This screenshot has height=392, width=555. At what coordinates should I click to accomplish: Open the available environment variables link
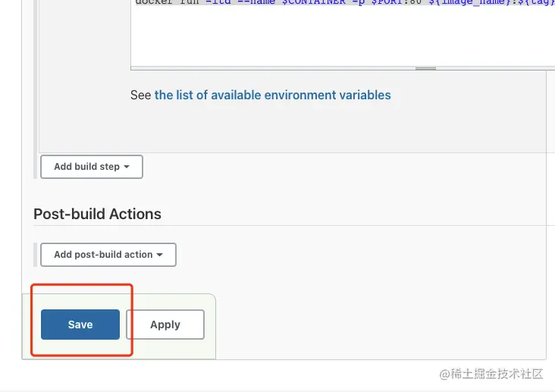pyautogui.click(x=272, y=96)
